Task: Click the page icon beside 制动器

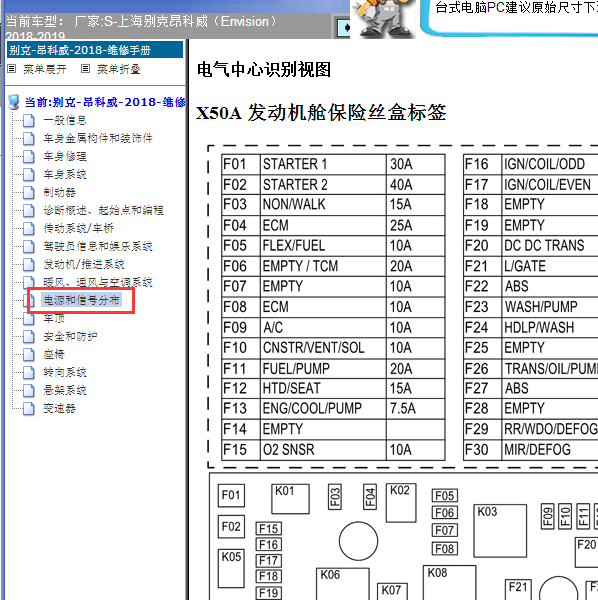Action: pyautogui.click(x=29, y=192)
